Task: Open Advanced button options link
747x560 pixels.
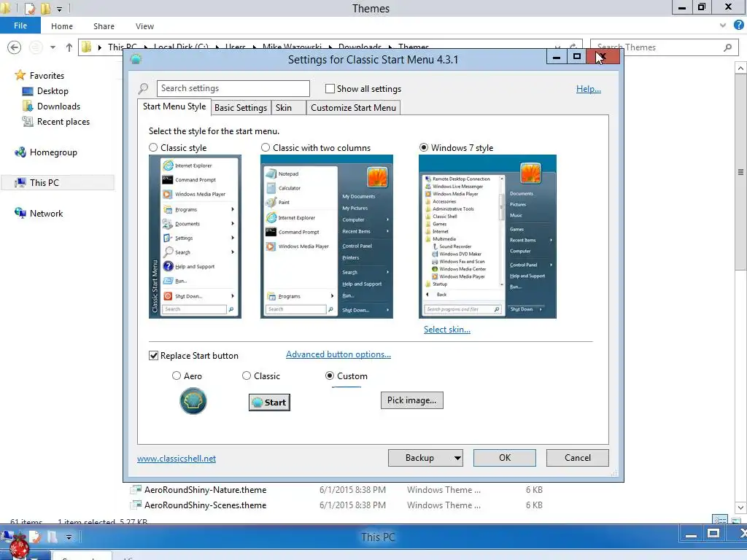Action: click(x=338, y=354)
